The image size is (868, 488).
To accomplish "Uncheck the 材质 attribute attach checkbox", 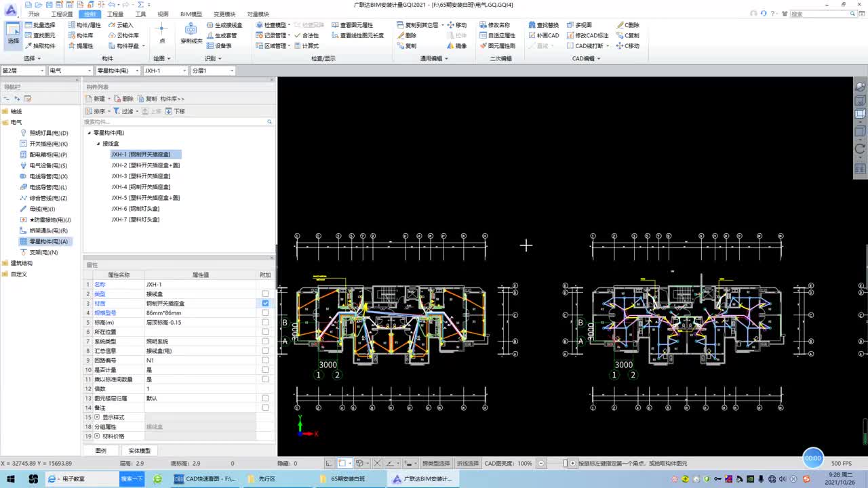I will tap(265, 304).
